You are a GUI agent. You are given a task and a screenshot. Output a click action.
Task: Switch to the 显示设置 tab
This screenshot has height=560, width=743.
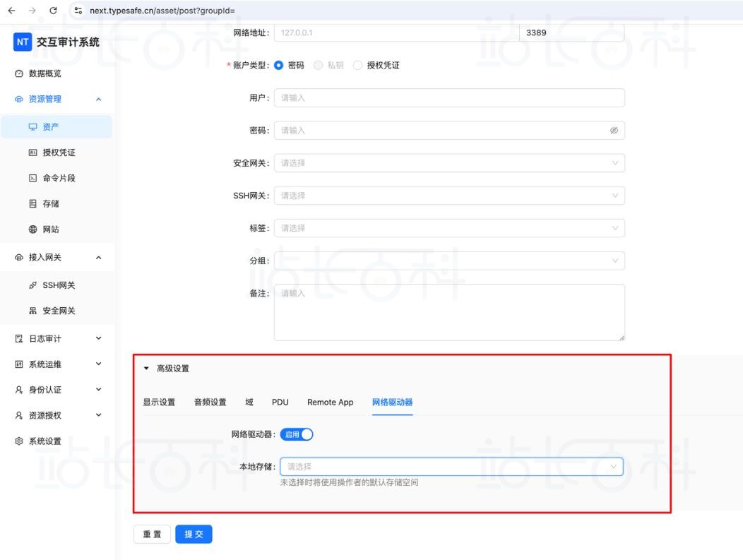[x=159, y=403]
